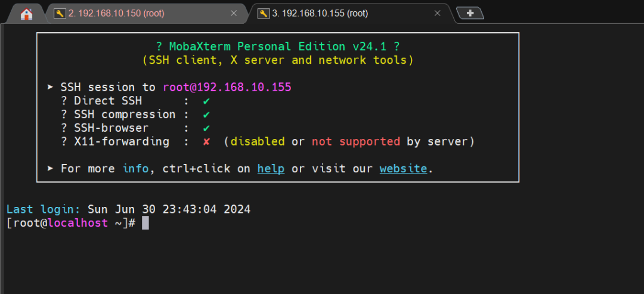Open a new tab with plus button

point(470,14)
